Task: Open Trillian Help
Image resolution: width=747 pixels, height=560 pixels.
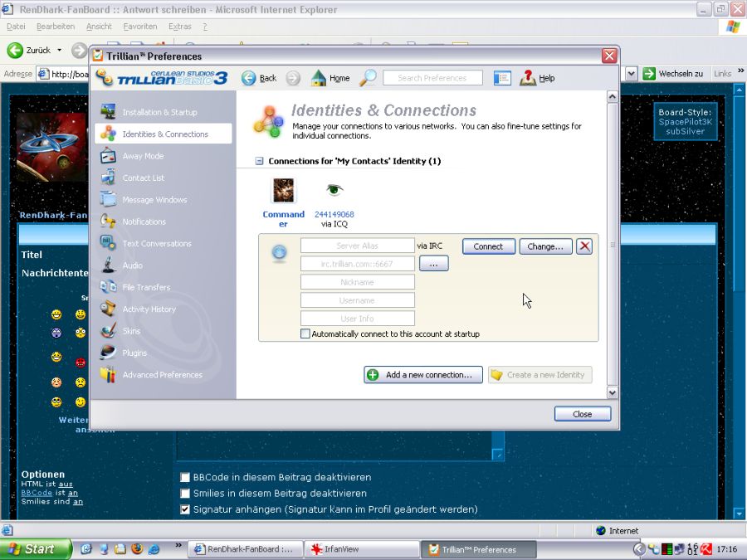Action: pyautogui.click(x=537, y=78)
